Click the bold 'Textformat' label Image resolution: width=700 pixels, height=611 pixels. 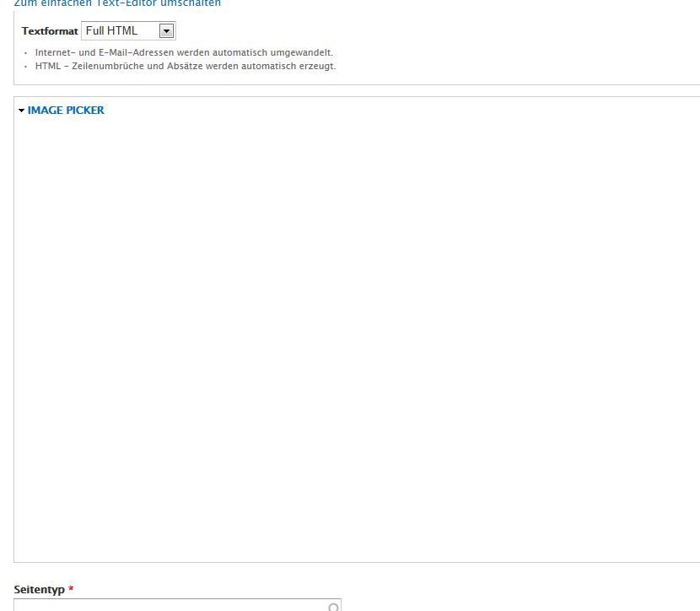pos(50,31)
